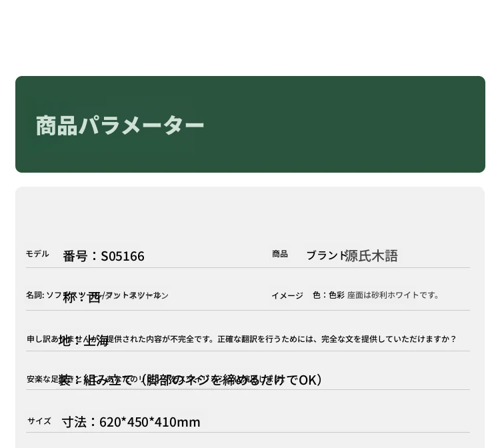Click the size value 寸法：620*450*410mm
Viewport: 500px width, 448px height.
131,422
